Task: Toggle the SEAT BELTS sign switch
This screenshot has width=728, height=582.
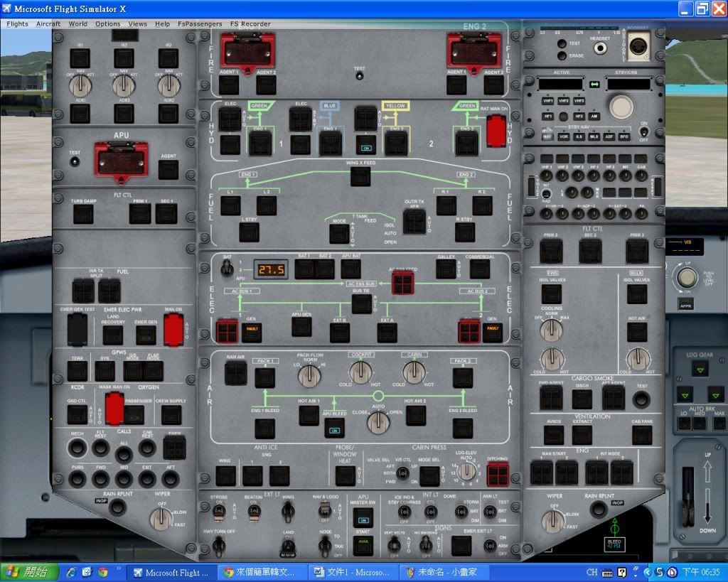Action: click(x=394, y=544)
